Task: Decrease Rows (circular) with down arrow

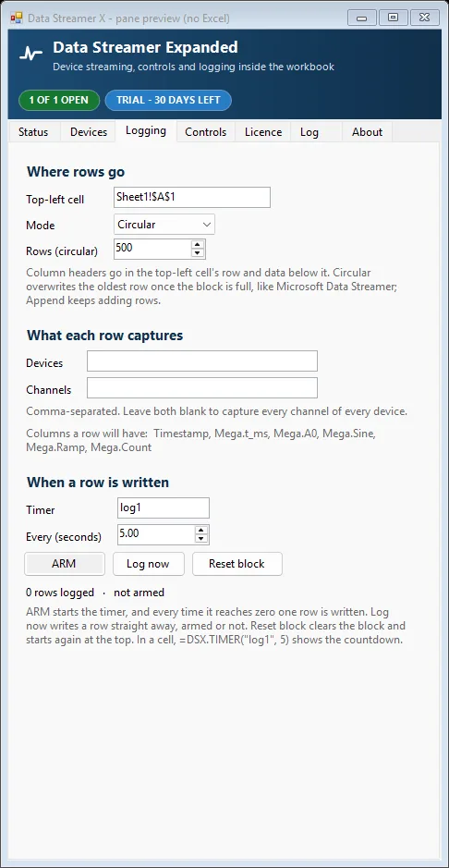Action: [198, 253]
